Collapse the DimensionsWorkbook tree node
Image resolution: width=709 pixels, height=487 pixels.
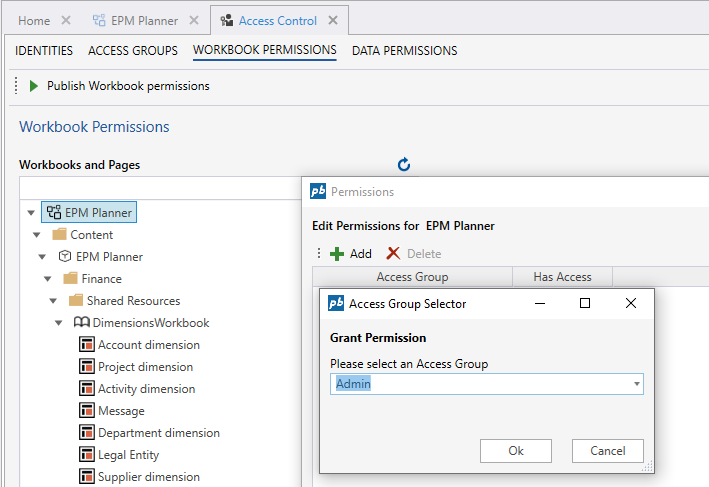(59, 323)
